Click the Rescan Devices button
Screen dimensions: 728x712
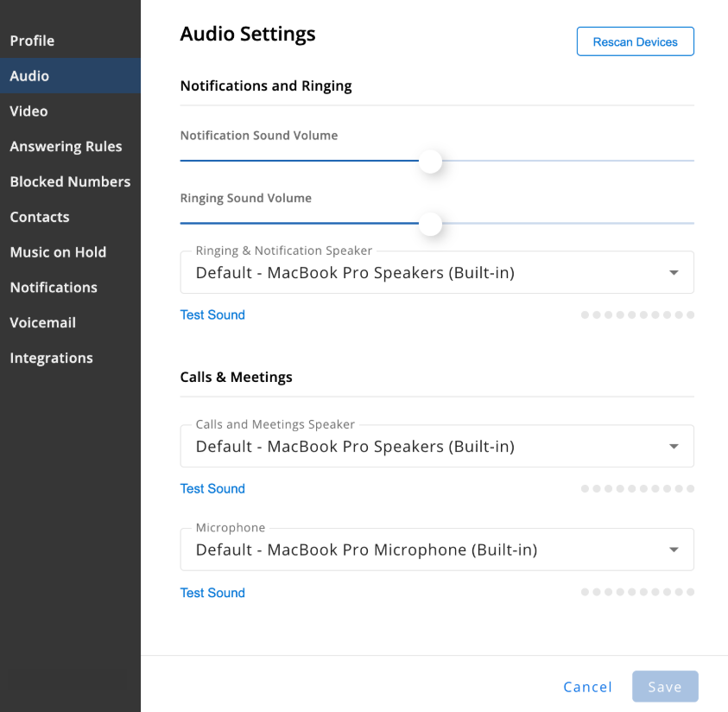[635, 41]
